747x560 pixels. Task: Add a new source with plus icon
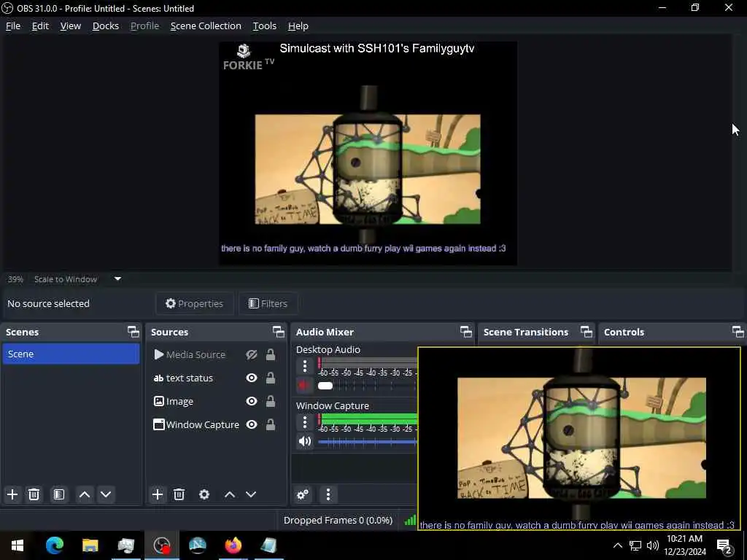click(x=158, y=494)
